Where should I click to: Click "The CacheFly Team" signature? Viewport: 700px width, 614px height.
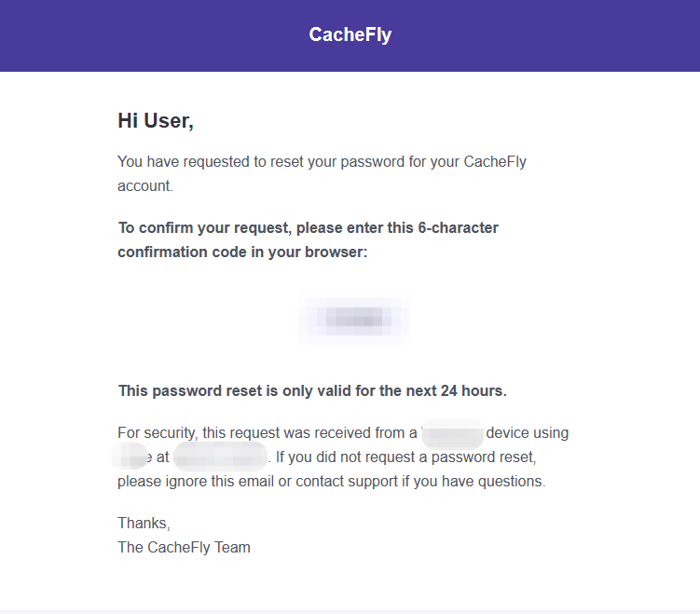click(184, 547)
